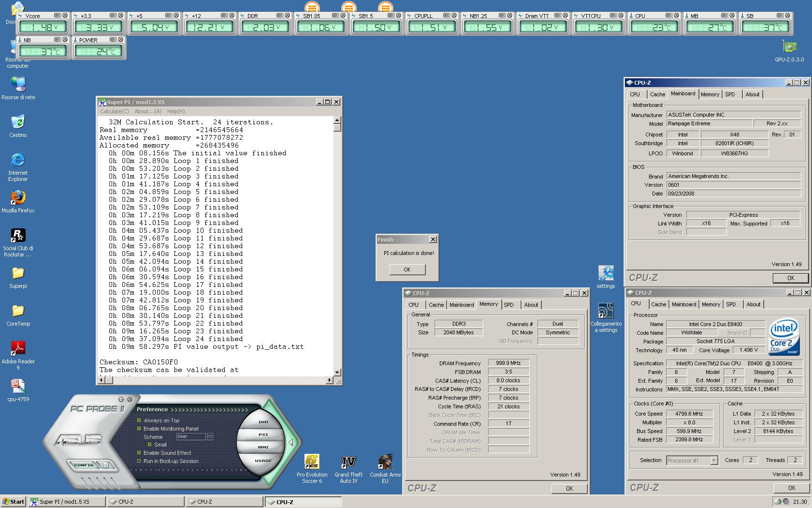Click the Vcore sensor panel config icon

[x=58, y=15]
